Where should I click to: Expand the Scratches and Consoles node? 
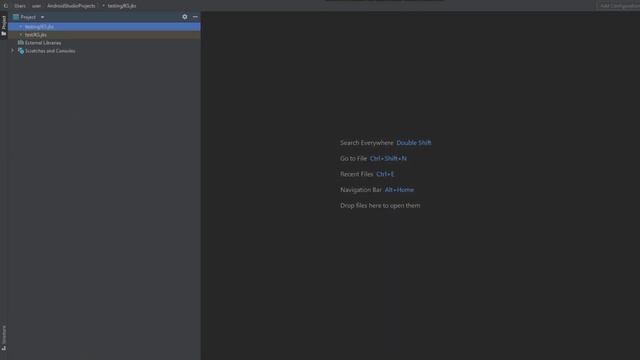13,51
